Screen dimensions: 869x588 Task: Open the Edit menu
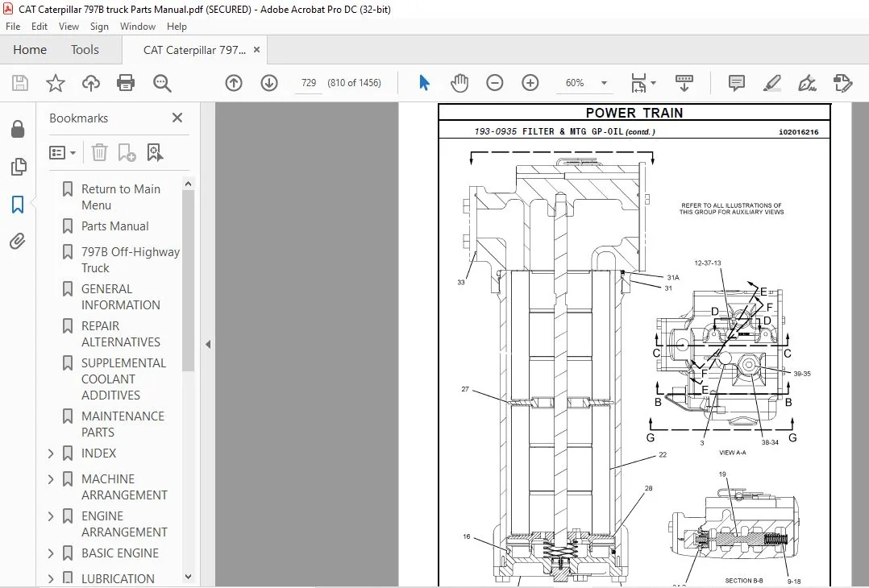pos(39,26)
